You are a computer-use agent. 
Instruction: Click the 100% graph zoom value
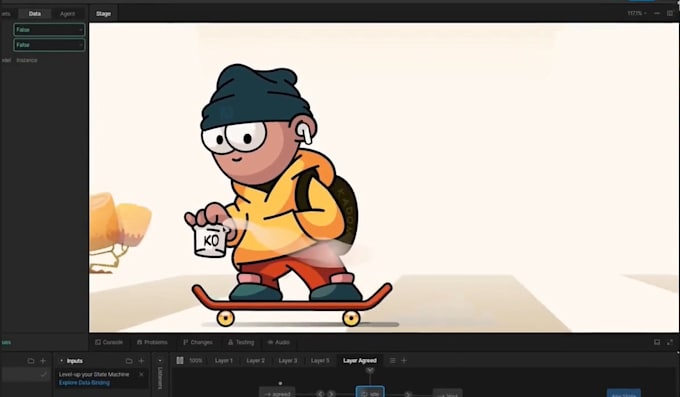click(x=196, y=361)
